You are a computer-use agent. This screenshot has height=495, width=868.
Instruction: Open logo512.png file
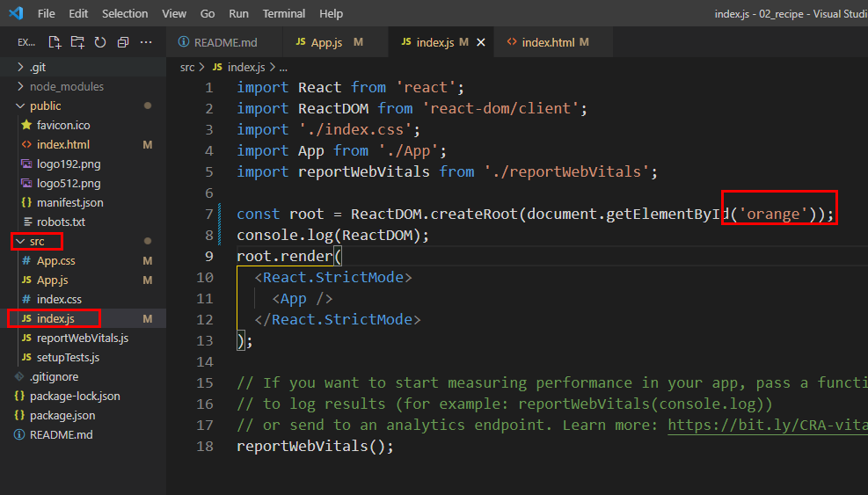83,183
